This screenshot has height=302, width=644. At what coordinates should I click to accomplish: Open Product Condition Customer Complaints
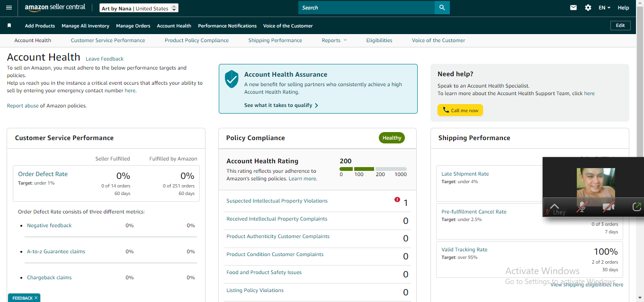[275, 254]
